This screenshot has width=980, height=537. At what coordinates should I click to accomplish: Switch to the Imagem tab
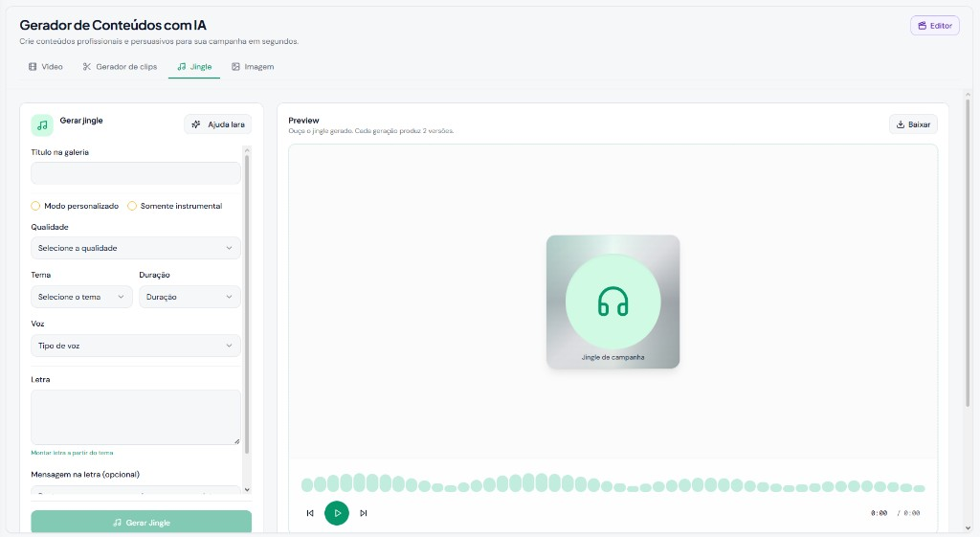point(253,67)
